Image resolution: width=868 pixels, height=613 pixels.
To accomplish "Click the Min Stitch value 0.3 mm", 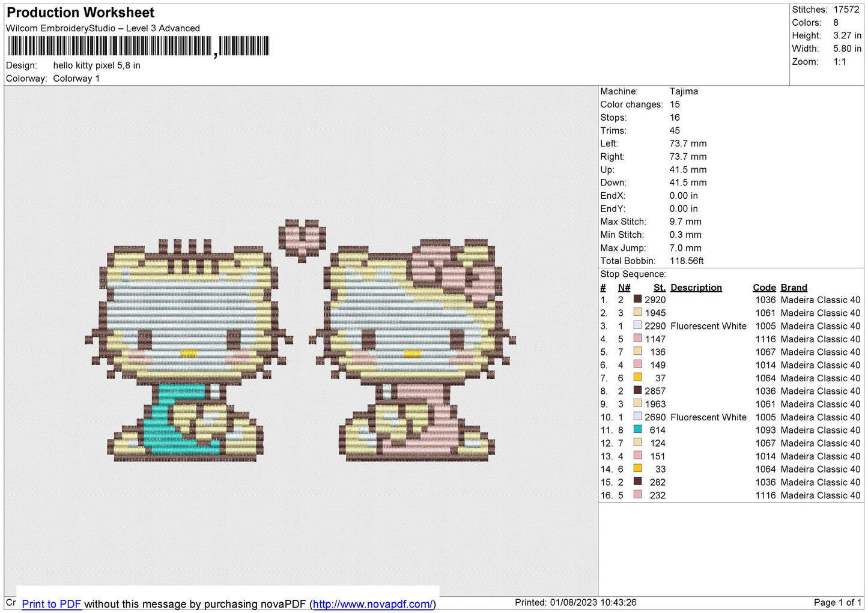I will pyautogui.click(x=685, y=235).
